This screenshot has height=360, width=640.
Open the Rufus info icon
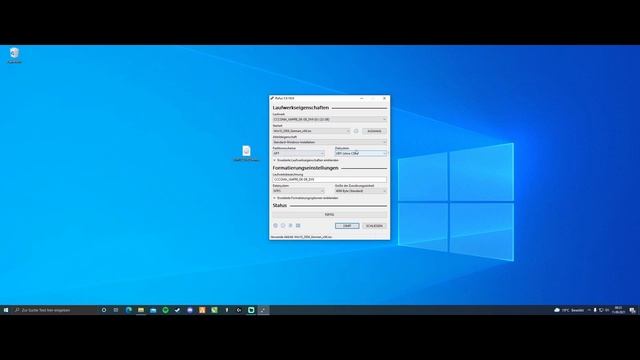[x=283, y=225]
